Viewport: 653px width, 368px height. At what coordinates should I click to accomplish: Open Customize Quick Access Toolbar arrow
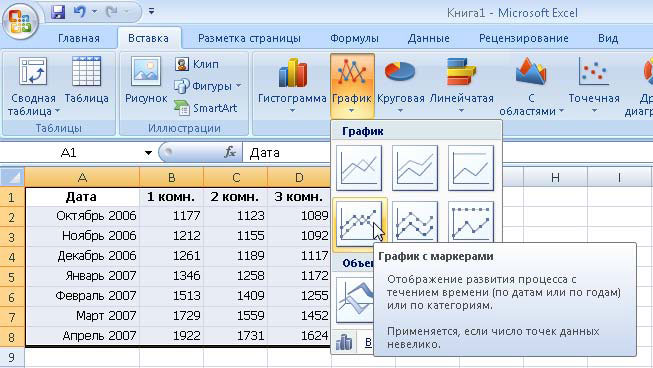[x=151, y=12]
